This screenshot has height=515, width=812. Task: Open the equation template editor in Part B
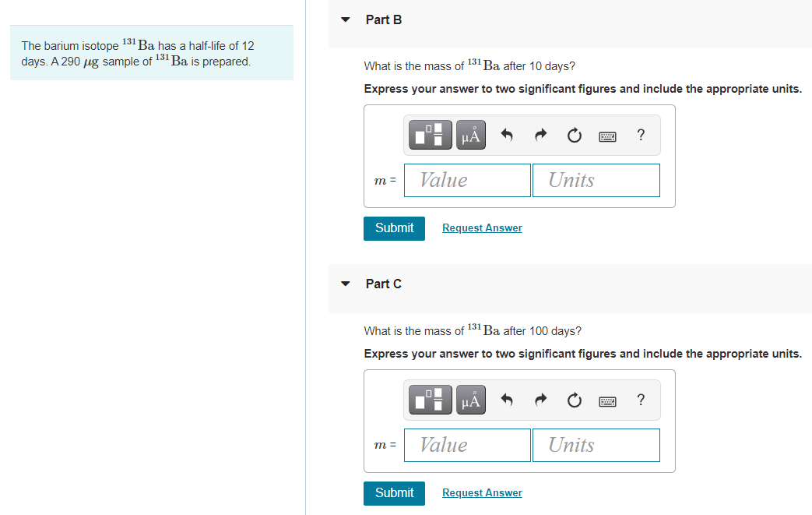pyautogui.click(x=430, y=134)
